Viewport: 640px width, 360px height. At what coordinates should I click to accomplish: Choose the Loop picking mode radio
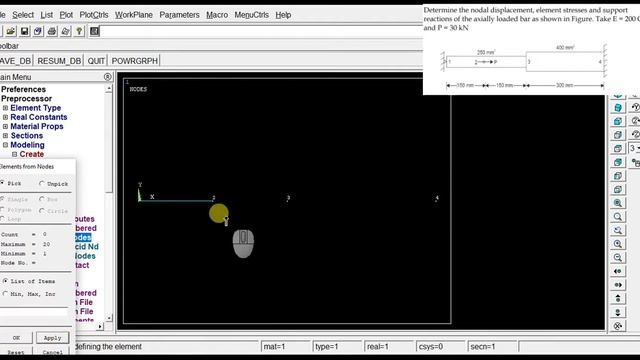(2, 219)
